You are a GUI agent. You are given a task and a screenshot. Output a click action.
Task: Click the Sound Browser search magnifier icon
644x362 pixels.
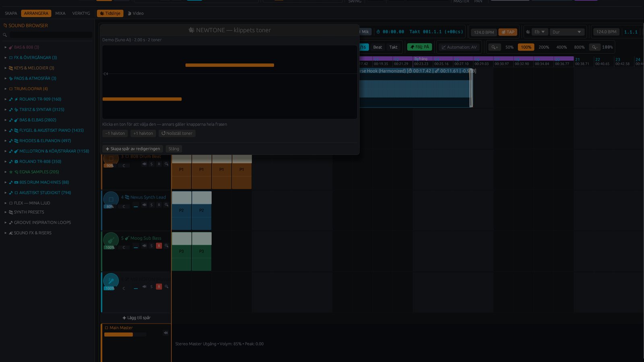[x=5, y=35]
